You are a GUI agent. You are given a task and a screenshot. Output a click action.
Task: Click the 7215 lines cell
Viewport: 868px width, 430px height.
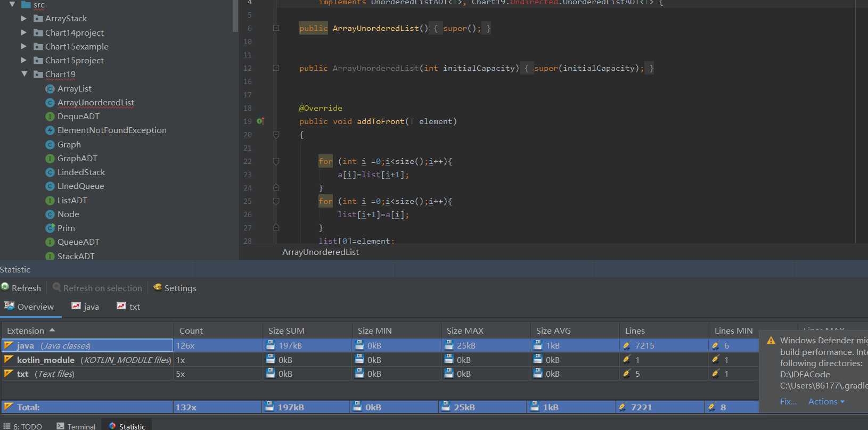[x=664, y=346]
